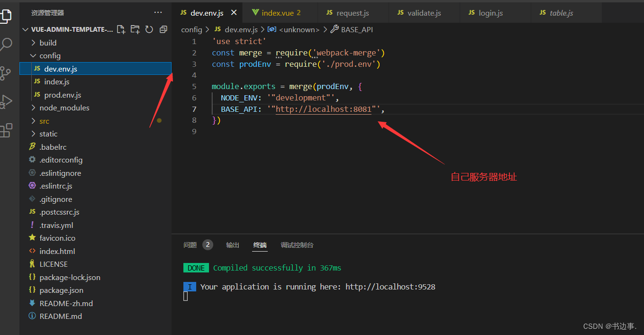Expand the src folder
644x335 pixels.
click(x=44, y=120)
